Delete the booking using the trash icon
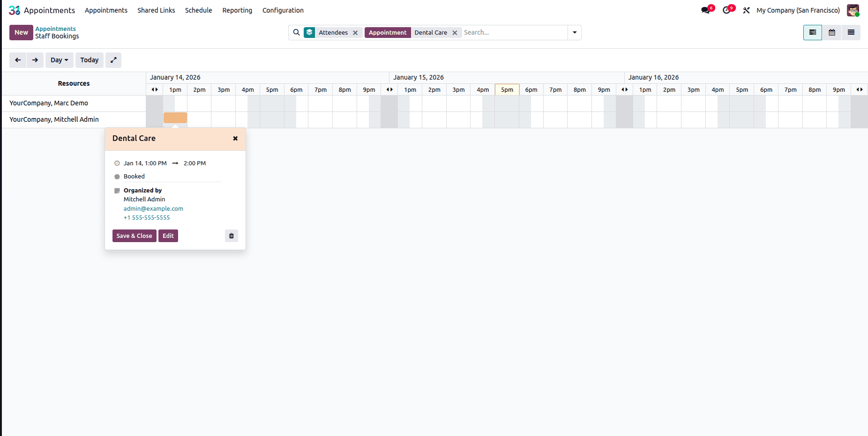The height and width of the screenshot is (436, 868). 231,236
